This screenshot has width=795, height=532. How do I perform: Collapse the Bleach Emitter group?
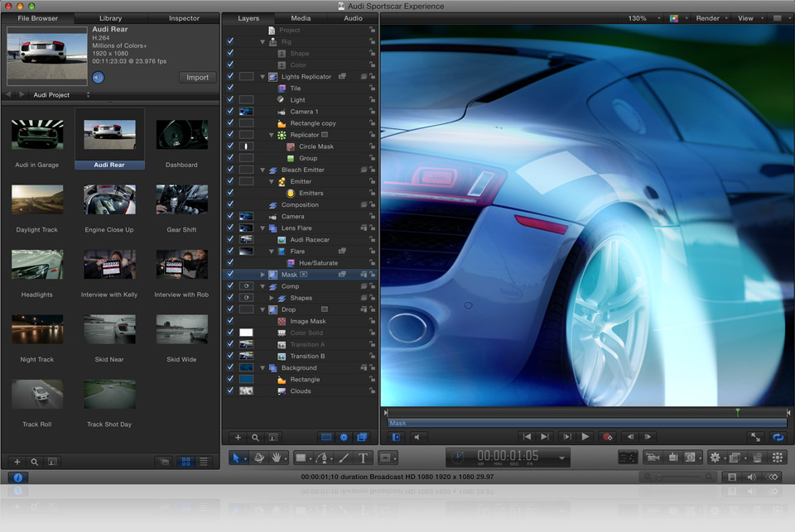263,170
